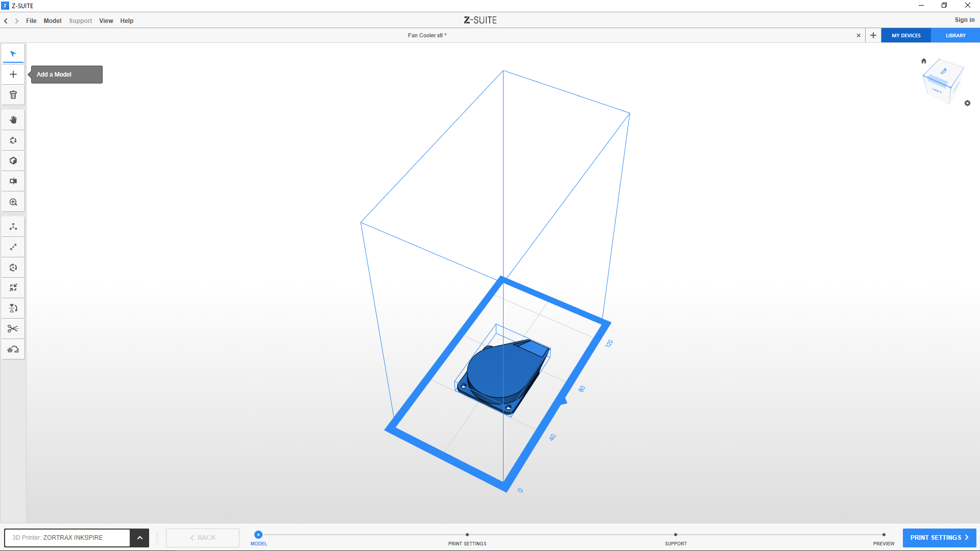The image size is (980, 551).
Task: Switch to the LIBRARY tab
Action: [x=955, y=36]
